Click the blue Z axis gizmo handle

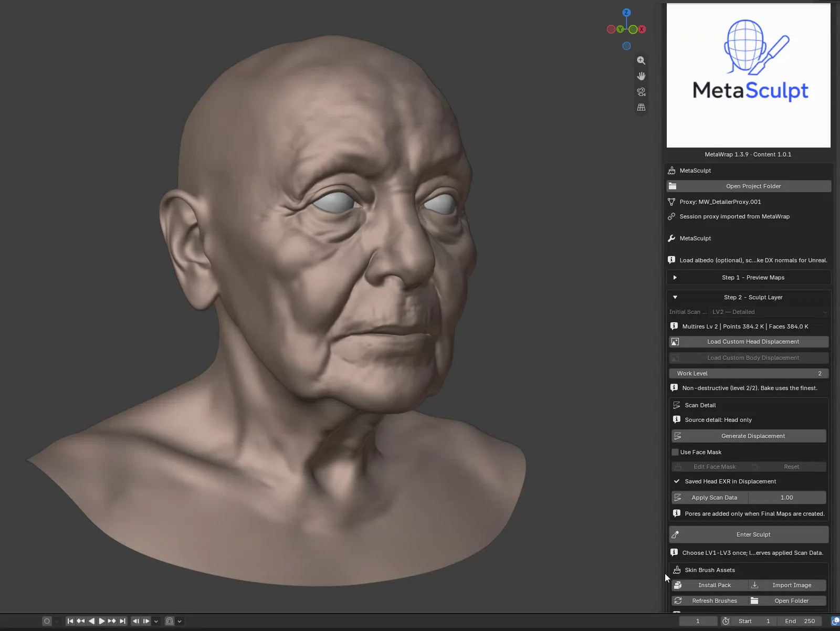pyautogui.click(x=626, y=13)
